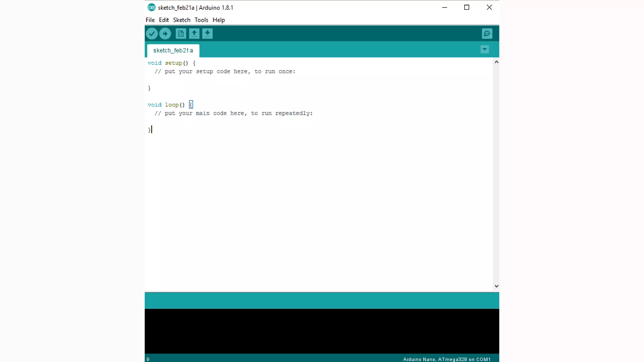Save the sketch with the Save icon
Viewport: 644px width, 362px height.
coord(207,34)
